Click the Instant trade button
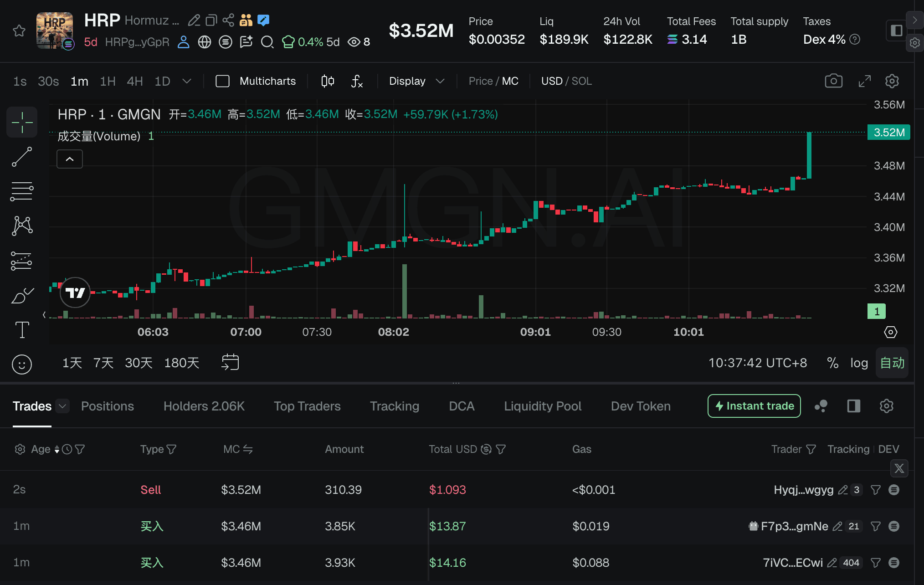Screen dimensions: 924x585 tap(754, 406)
